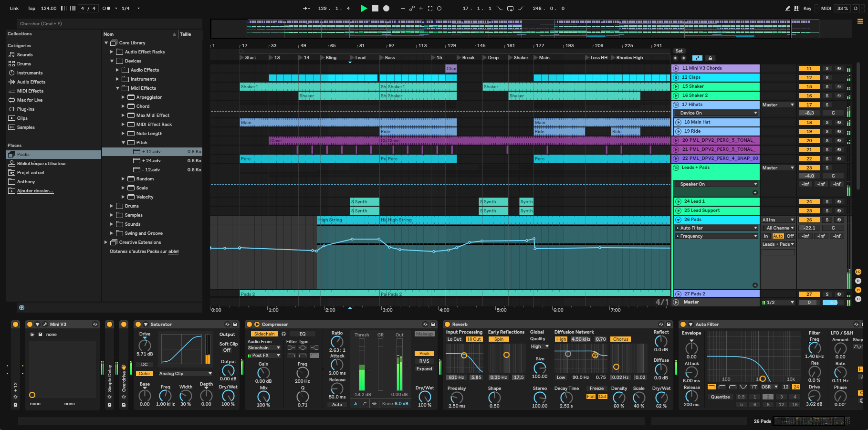Open the Analog Clip curve type dropdown
This screenshot has width=868, height=430.
pyautogui.click(x=185, y=374)
